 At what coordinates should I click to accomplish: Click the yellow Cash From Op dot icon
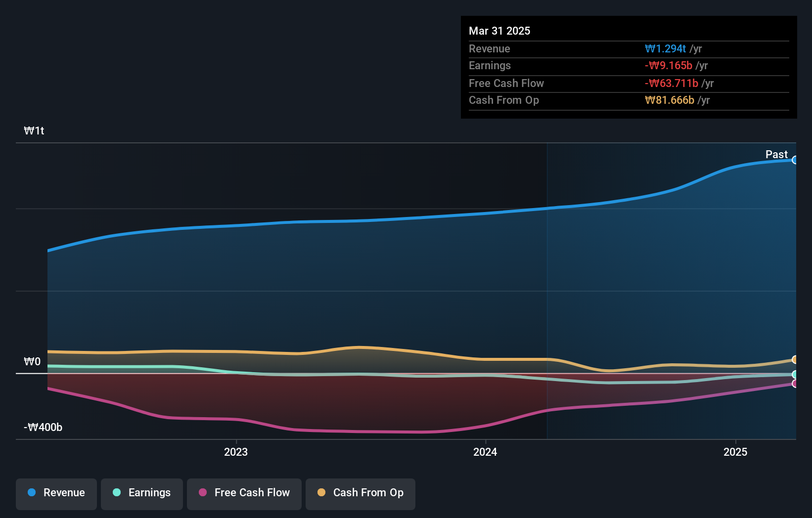322,492
